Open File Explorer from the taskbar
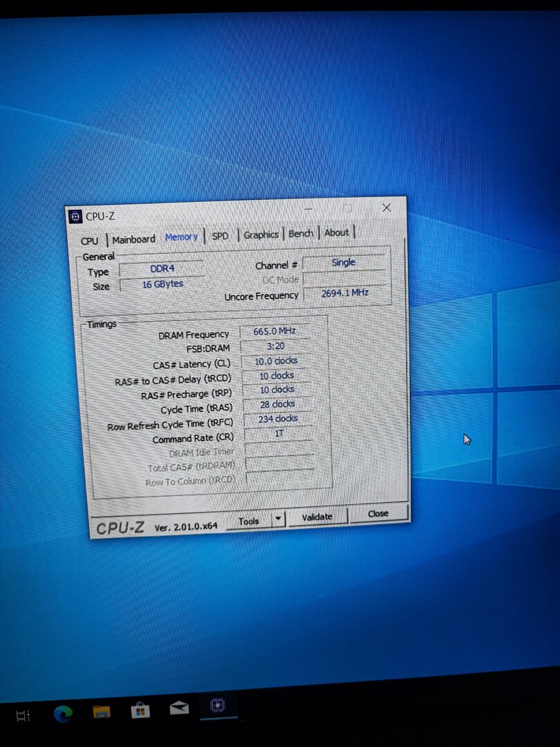This screenshot has width=560, height=747. 102,712
